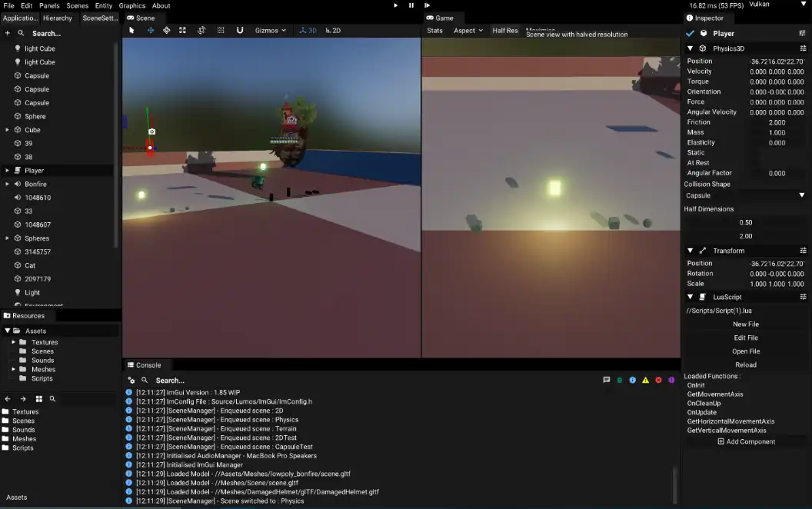Go forward in the Resources browser
The width and height of the screenshot is (812, 509).
click(x=23, y=399)
